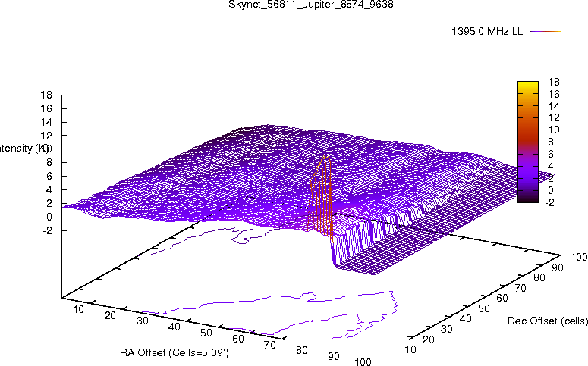Click the 16 tick on the color bar
588x366 pixels.
pos(554,94)
